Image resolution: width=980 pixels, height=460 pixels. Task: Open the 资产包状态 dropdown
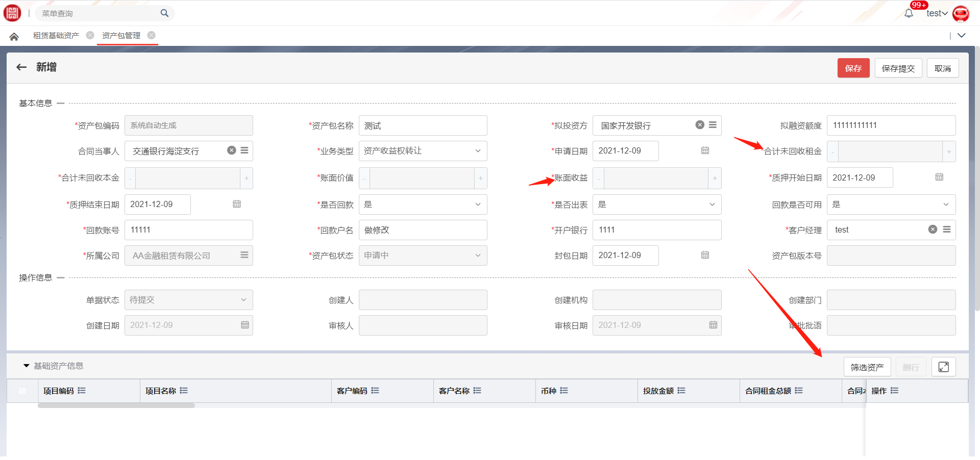[x=423, y=255]
